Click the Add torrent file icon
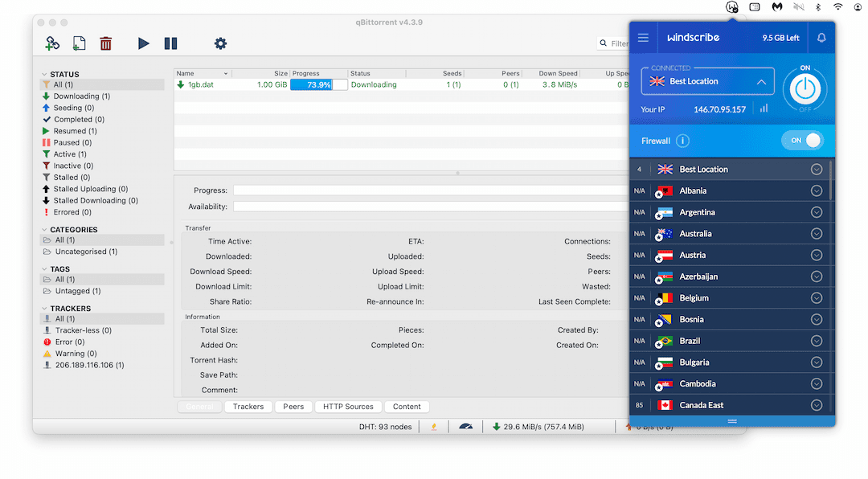Image resolution: width=868 pixels, height=479 pixels. tap(79, 43)
